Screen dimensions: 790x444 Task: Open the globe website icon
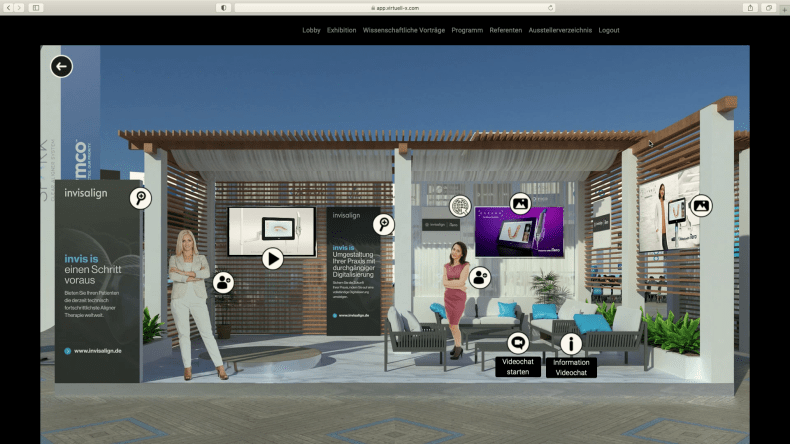click(460, 206)
